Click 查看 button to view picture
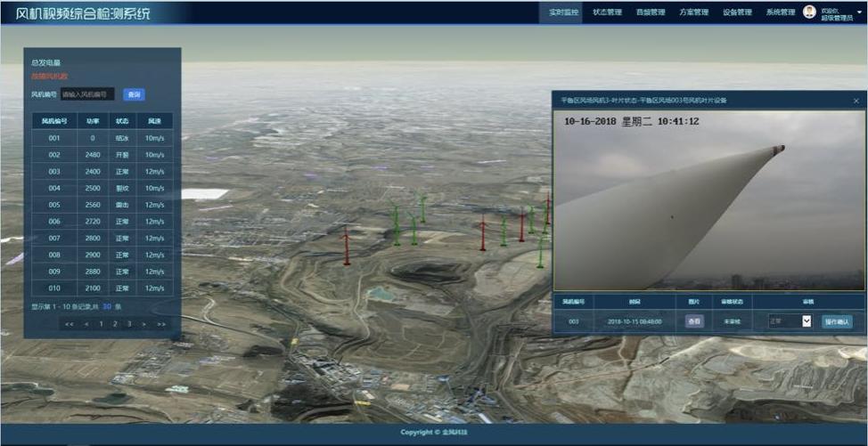 click(x=693, y=321)
